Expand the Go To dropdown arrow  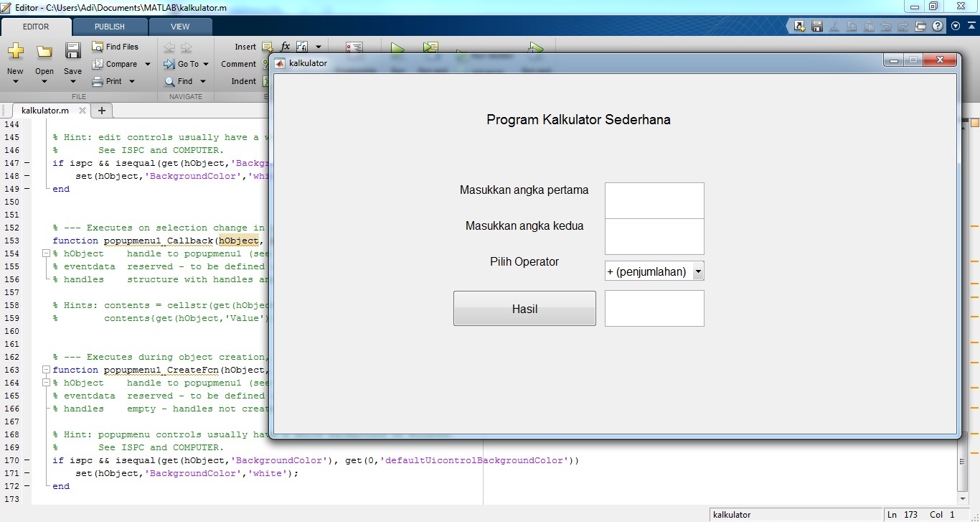(206, 64)
